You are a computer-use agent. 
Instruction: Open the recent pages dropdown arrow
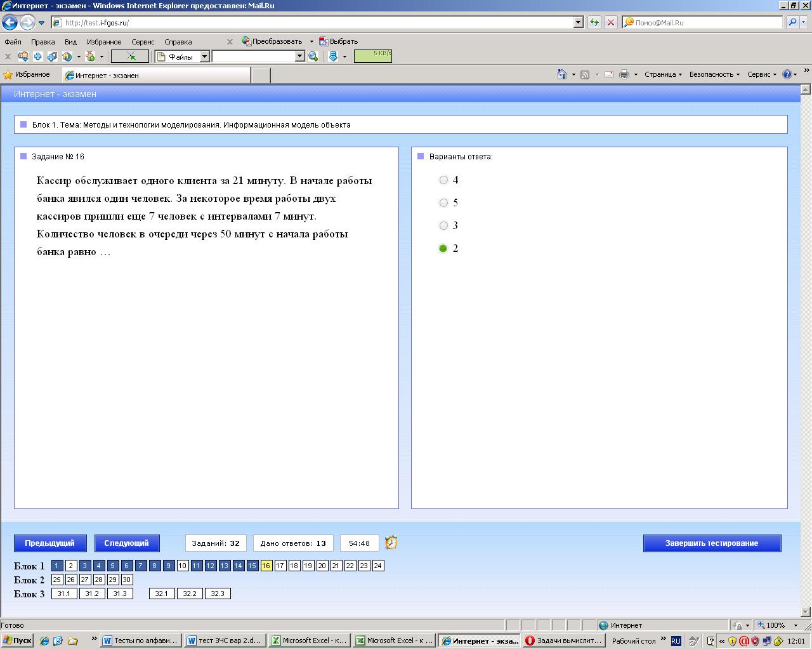[x=42, y=23]
